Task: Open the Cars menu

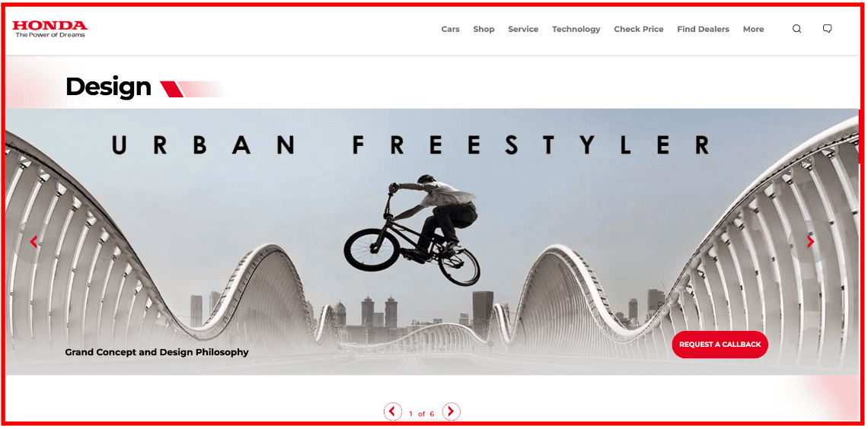Action: click(x=450, y=30)
